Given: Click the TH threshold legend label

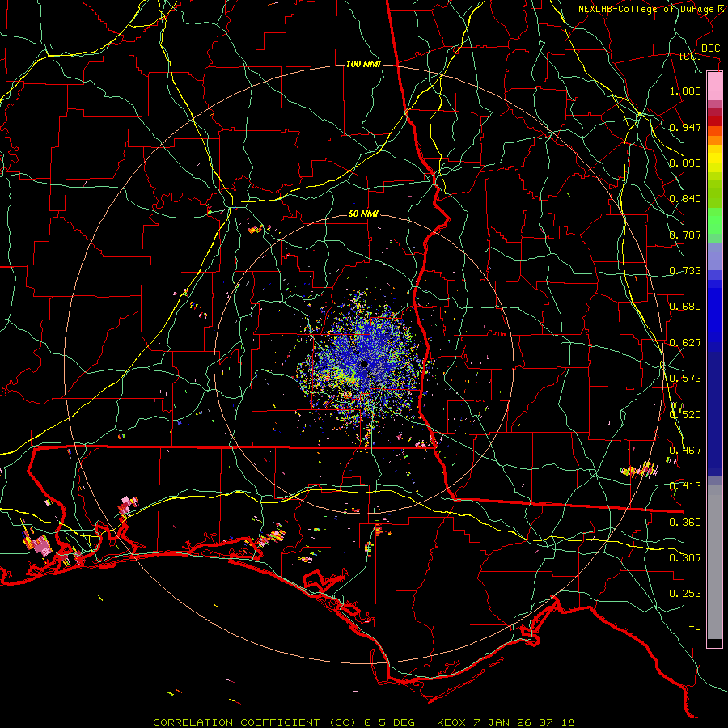Looking at the screenshot, I should 695,630.
